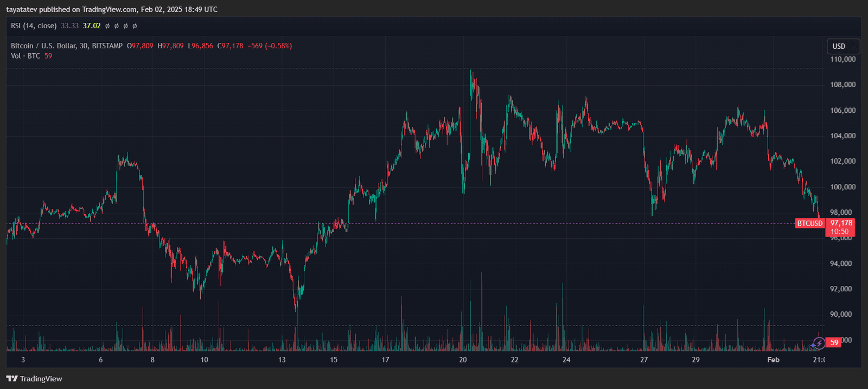The height and width of the screenshot is (389, 868).
Task: Click the 106,000 price axis label
Action: pyautogui.click(x=843, y=110)
